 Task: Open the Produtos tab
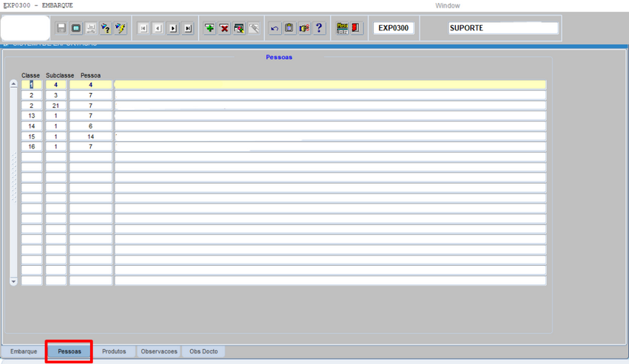(x=114, y=351)
